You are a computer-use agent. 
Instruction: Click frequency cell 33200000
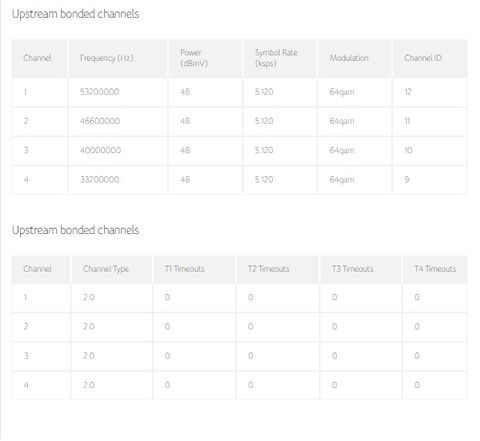click(99, 180)
